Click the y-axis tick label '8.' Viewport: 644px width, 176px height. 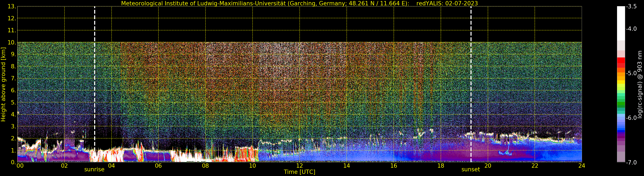click(x=13, y=66)
